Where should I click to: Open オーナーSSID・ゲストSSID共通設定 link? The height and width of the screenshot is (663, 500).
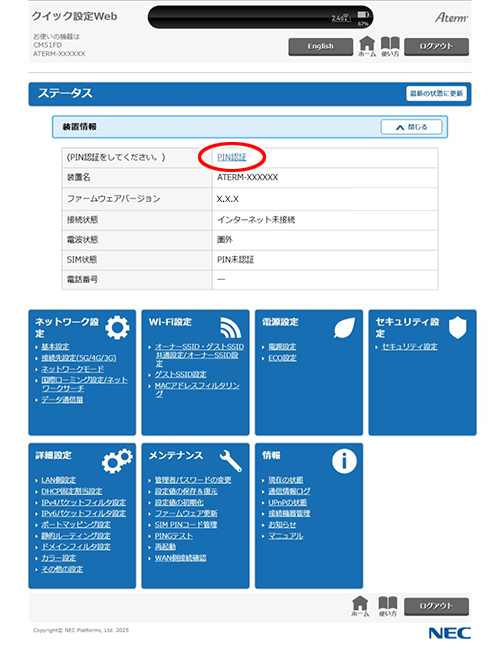tap(199, 355)
